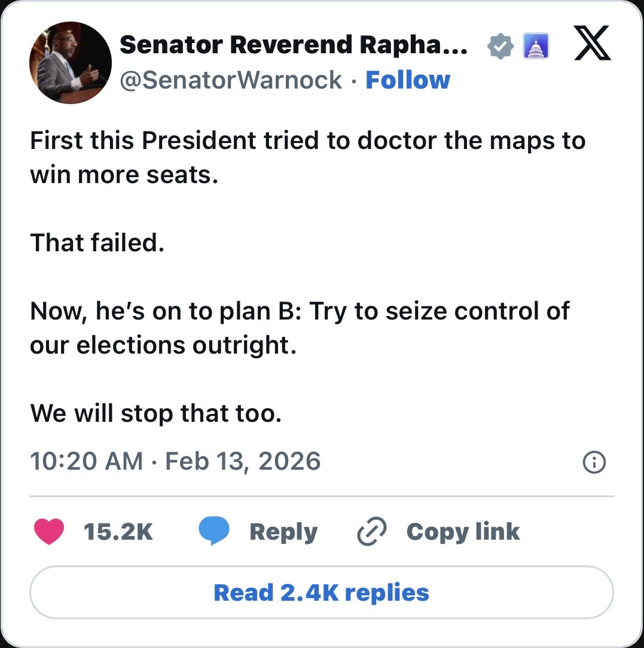Click the 'doctor the maps' opening paragraph

coord(307,159)
